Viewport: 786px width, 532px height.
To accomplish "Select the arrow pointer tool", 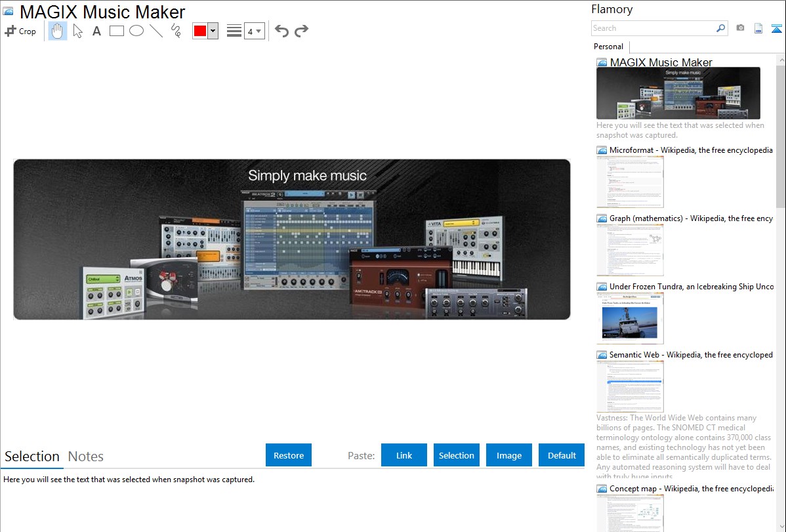I will coord(77,31).
